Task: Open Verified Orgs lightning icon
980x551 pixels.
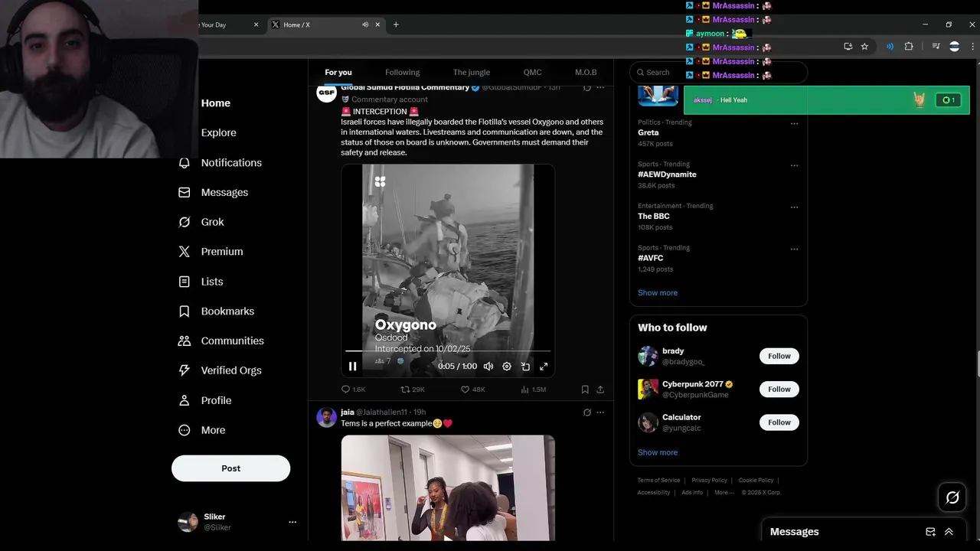Action: tap(220, 370)
